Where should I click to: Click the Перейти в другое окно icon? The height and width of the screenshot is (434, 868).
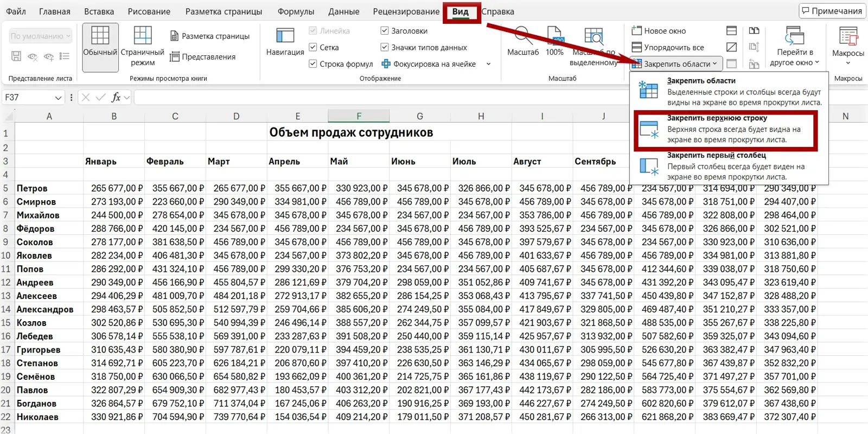click(795, 37)
